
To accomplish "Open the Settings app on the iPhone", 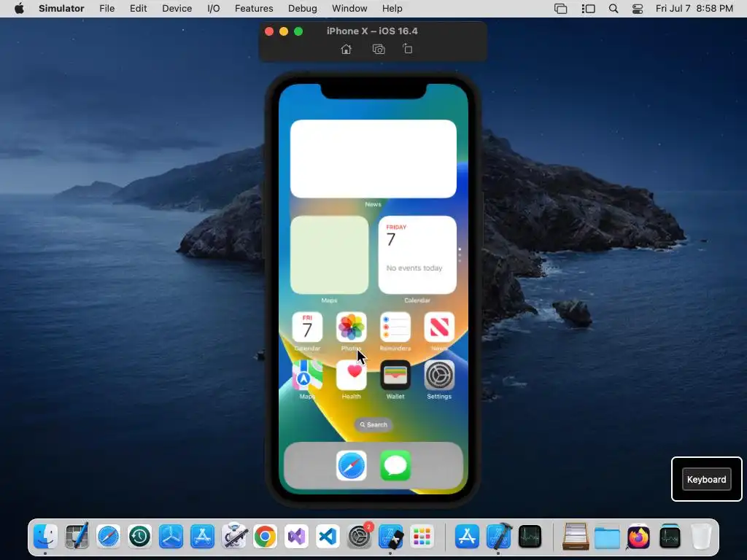I will [438, 376].
